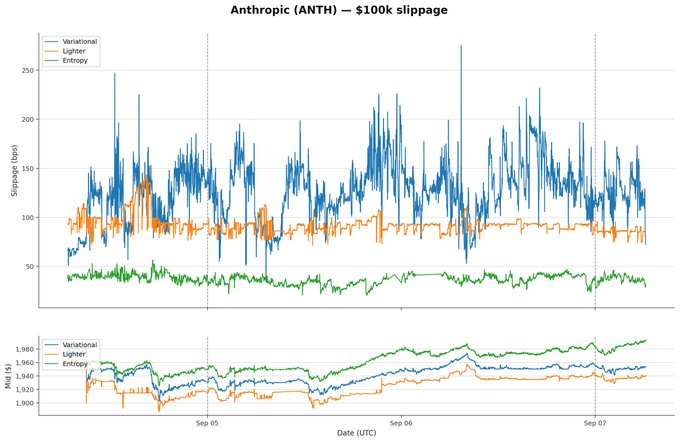Click 'Lighter' in the slippage chart legend
The height and width of the screenshot is (442, 680).
click(74, 51)
